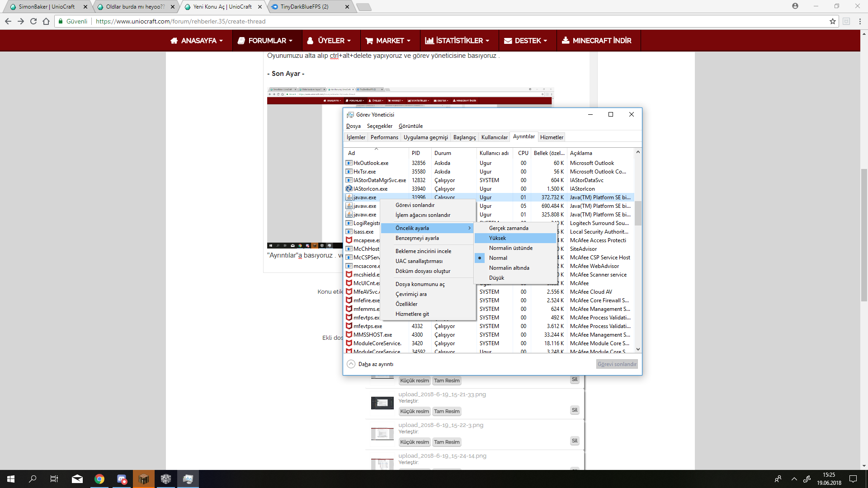Choose İşlem ağacını sonlandır
Screen dimensions: 868x488
point(428,215)
